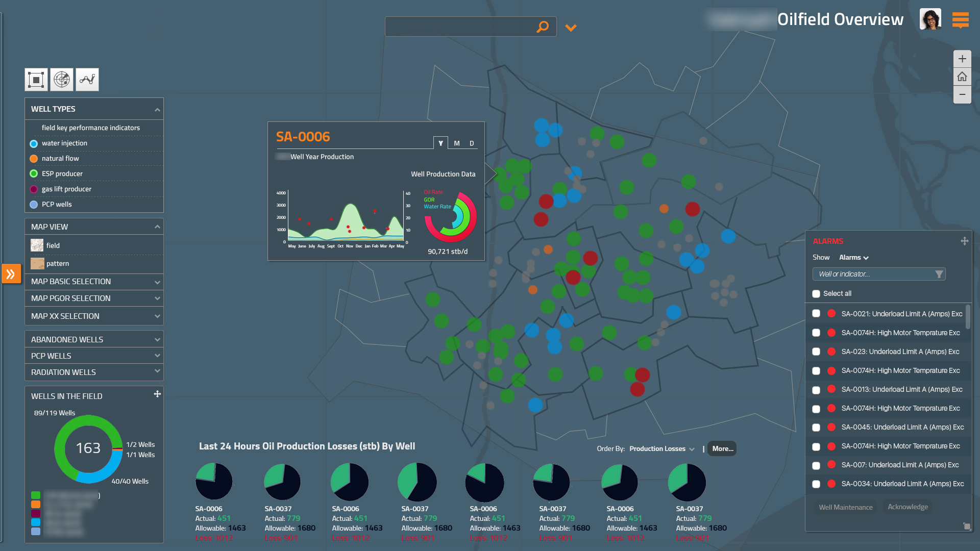Expand the left sidebar double-arrow button
Image resolution: width=980 pixels, height=551 pixels.
[11, 274]
